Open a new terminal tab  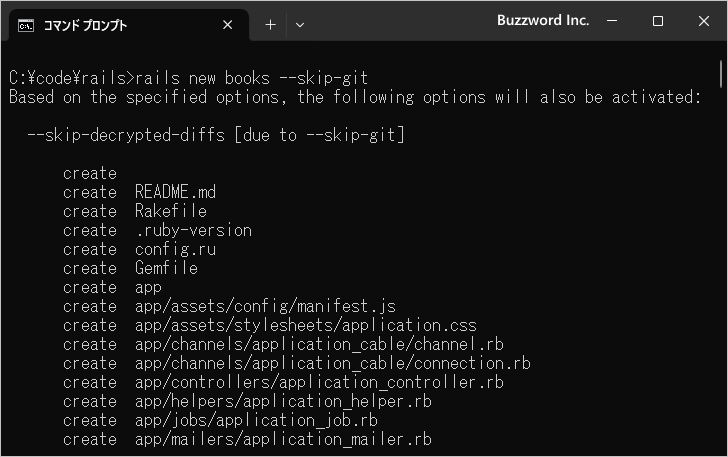click(x=270, y=25)
